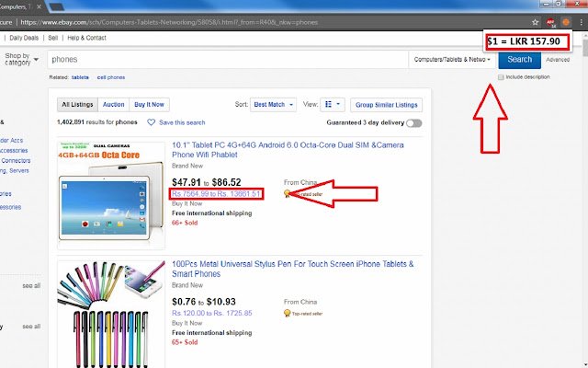
Task: Check the Include description checkbox
Action: [501, 77]
